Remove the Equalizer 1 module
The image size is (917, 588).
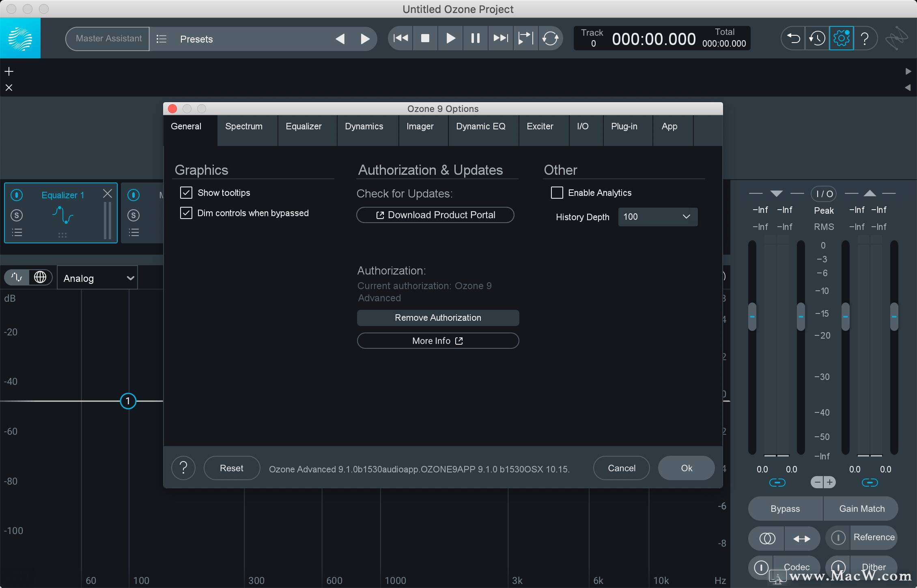point(108,194)
